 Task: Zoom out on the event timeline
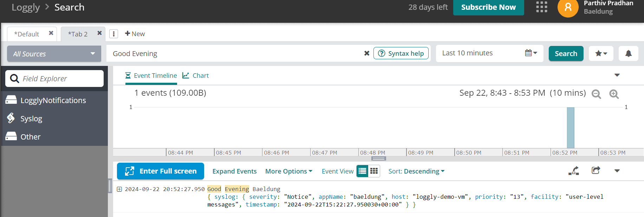[x=596, y=94]
